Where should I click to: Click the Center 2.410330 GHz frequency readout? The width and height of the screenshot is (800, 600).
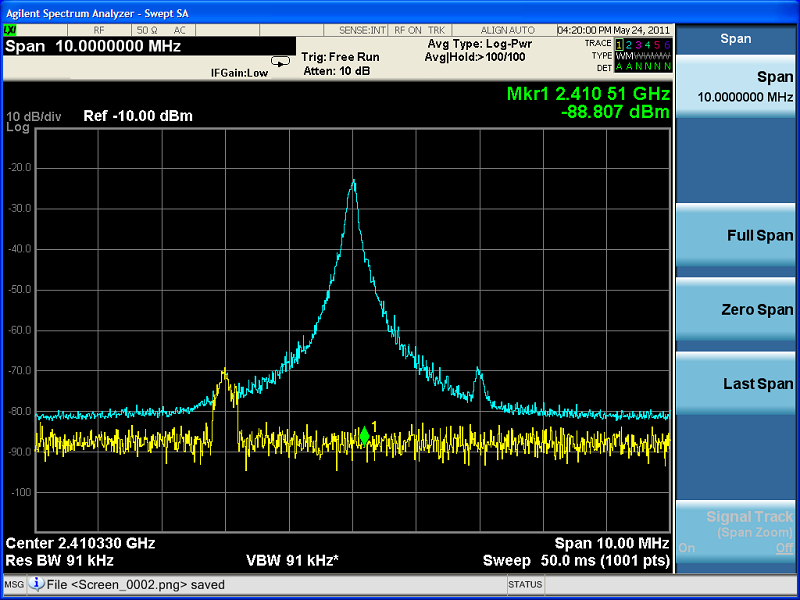81,543
